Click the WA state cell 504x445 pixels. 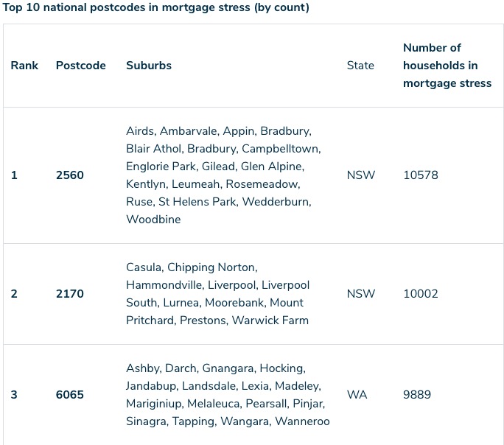click(357, 395)
